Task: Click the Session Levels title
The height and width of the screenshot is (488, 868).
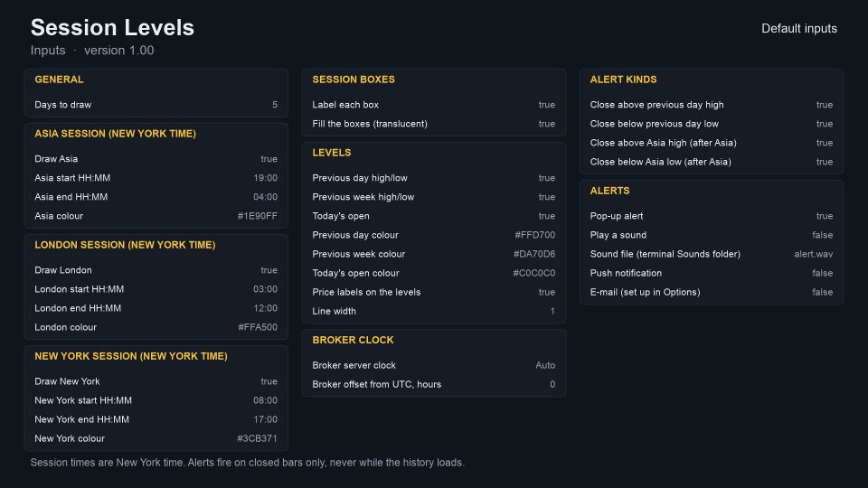Action: click(112, 27)
